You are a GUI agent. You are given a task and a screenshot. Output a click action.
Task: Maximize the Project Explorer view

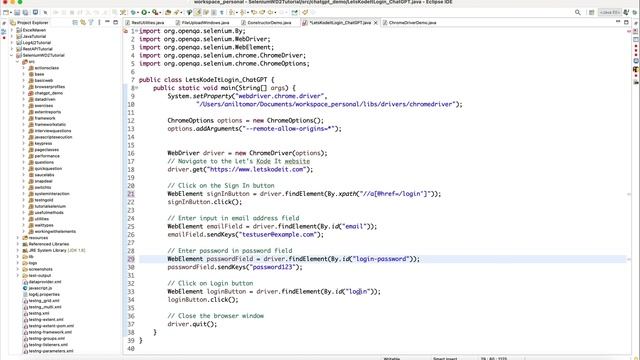116,22
